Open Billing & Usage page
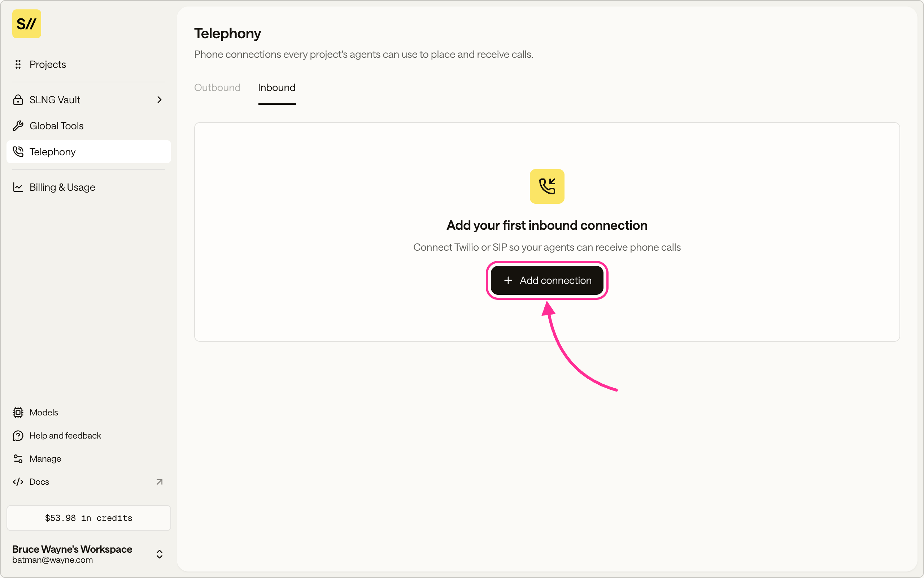 tap(88, 187)
